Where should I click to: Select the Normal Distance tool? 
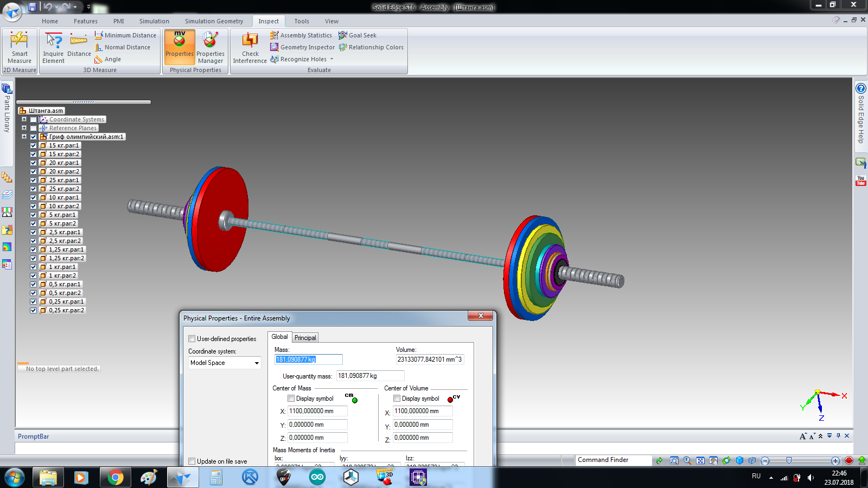click(x=122, y=47)
